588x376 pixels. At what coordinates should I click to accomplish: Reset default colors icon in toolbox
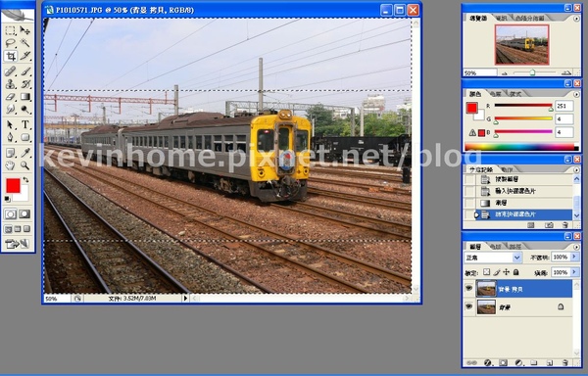7,199
